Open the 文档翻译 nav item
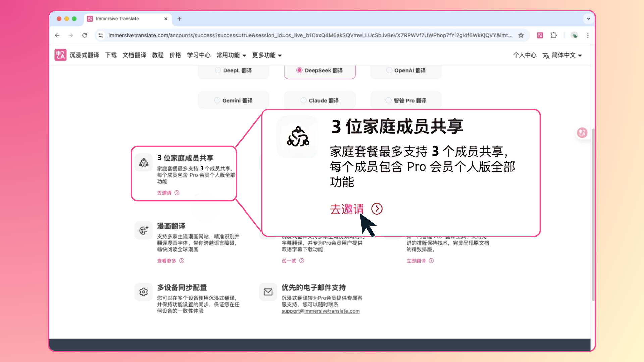The image size is (644, 362). (x=134, y=55)
